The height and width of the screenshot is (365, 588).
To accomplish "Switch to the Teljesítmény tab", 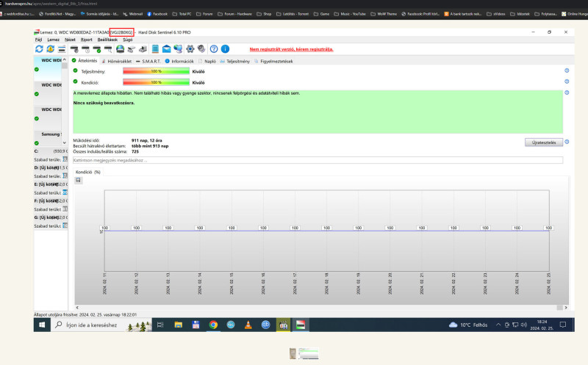I will coord(234,61).
